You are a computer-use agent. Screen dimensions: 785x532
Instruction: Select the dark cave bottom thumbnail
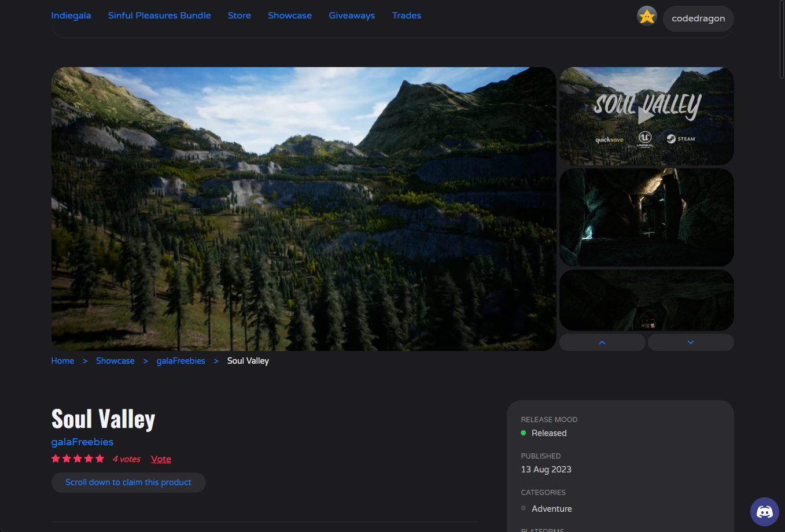(x=646, y=300)
